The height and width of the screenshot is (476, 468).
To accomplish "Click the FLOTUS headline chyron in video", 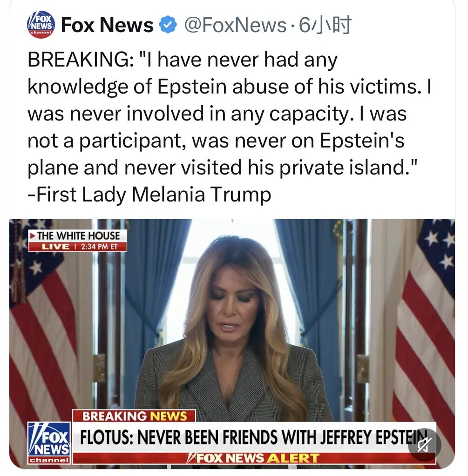I will point(254,437).
